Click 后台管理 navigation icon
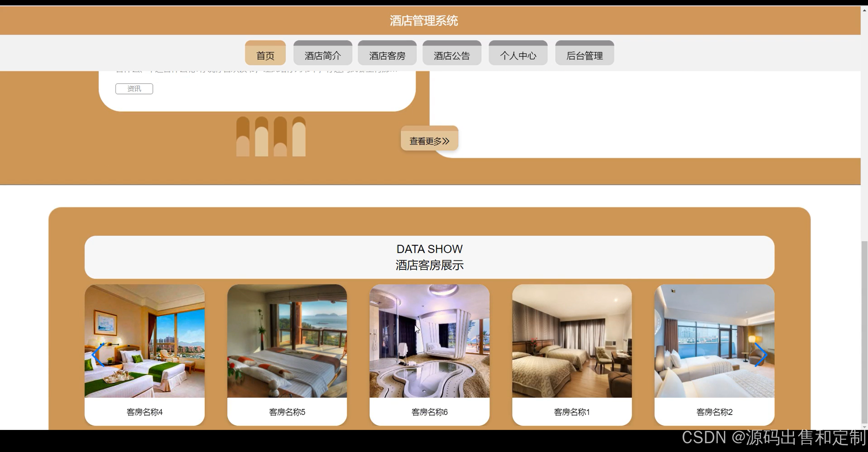 coord(585,55)
